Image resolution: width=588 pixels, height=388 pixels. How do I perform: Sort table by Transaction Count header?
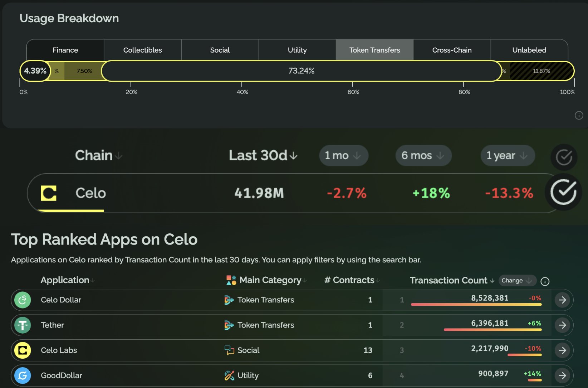(452, 281)
